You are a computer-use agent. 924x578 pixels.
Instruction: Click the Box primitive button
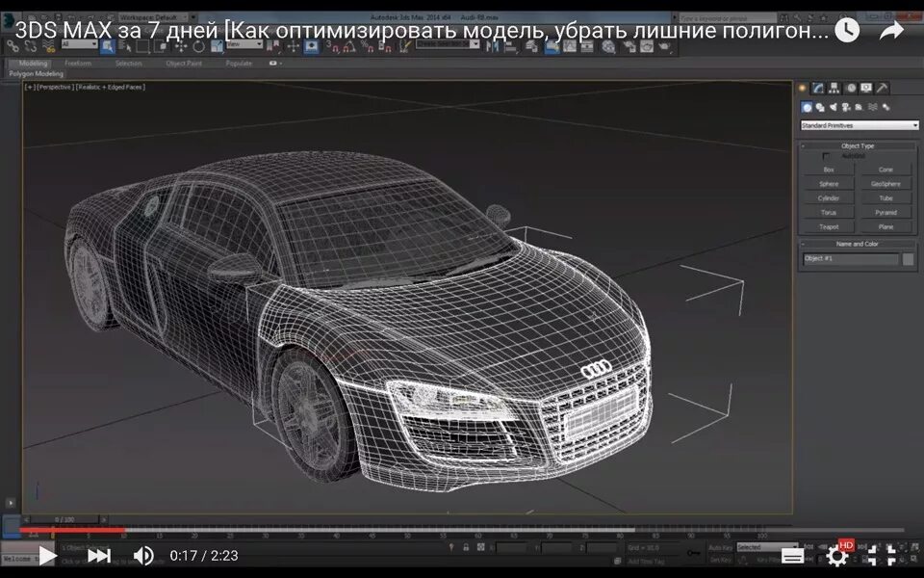[829, 170]
